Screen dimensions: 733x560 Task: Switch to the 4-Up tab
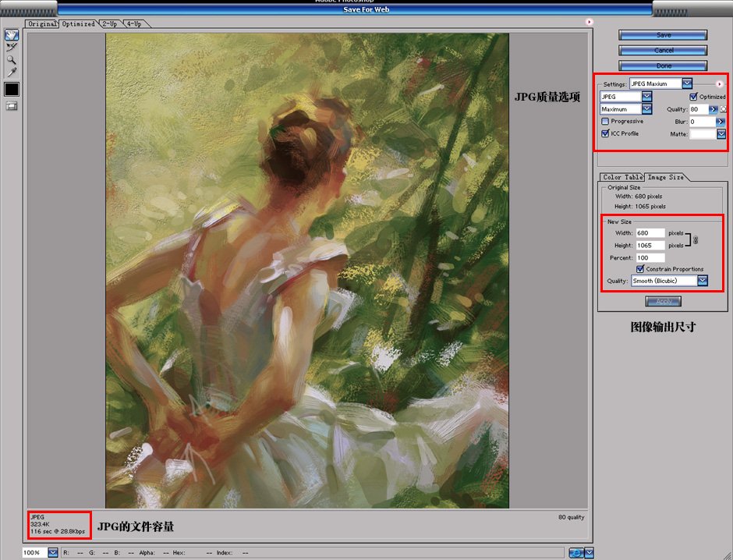134,24
